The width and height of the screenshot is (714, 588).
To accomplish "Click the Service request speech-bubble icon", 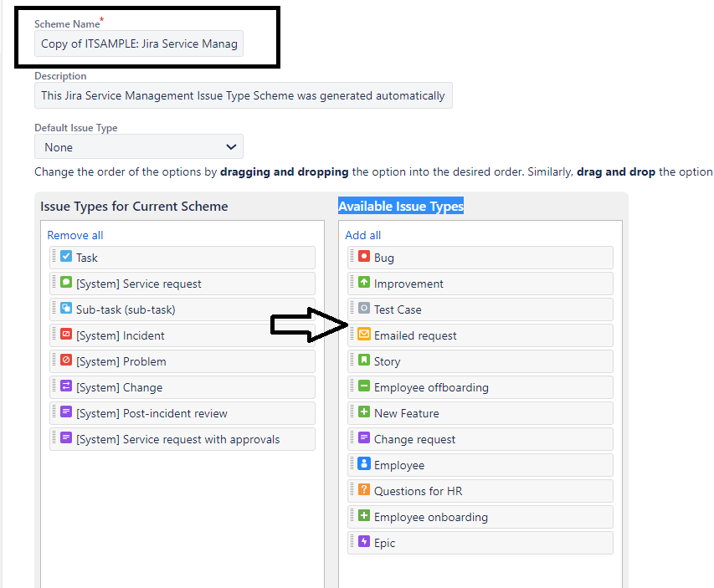I will [66, 282].
